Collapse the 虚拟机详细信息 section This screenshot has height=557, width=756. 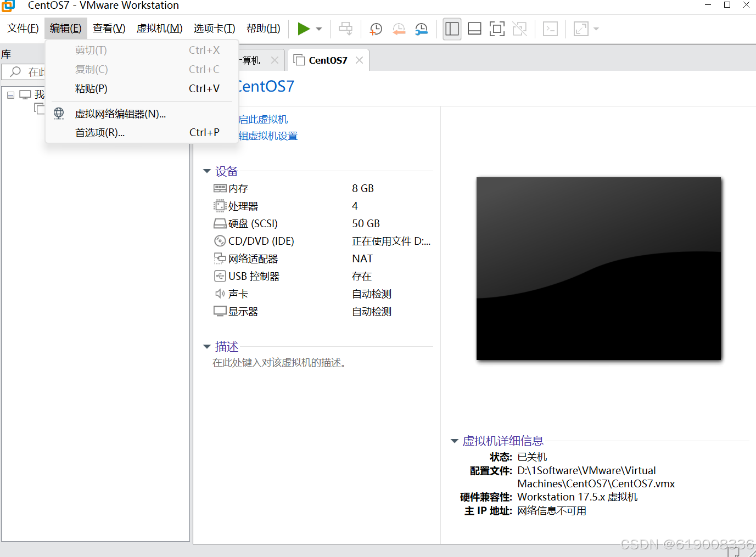pyautogui.click(x=455, y=441)
